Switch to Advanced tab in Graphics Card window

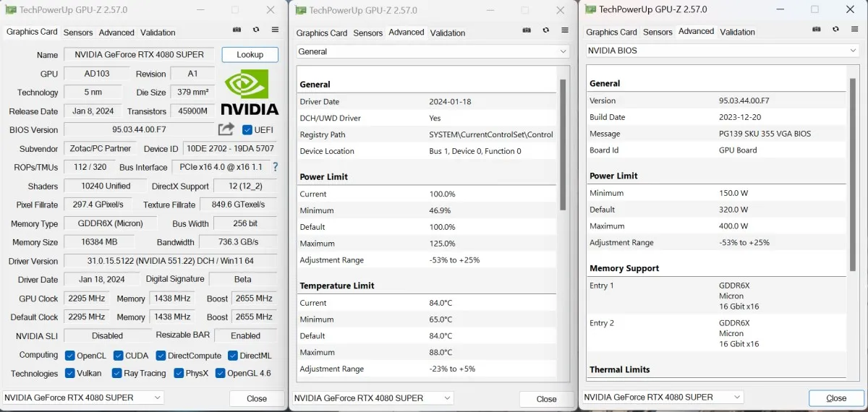point(116,33)
